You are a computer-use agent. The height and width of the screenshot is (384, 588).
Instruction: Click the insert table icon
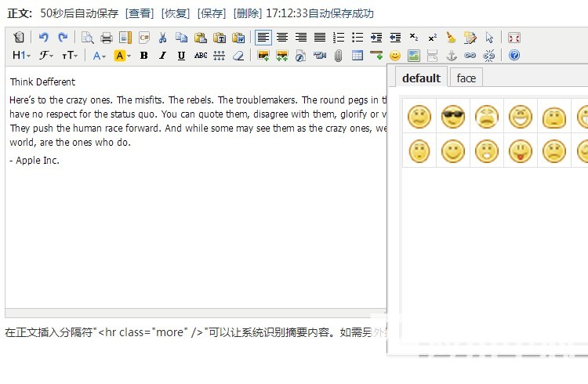pos(358,56)
